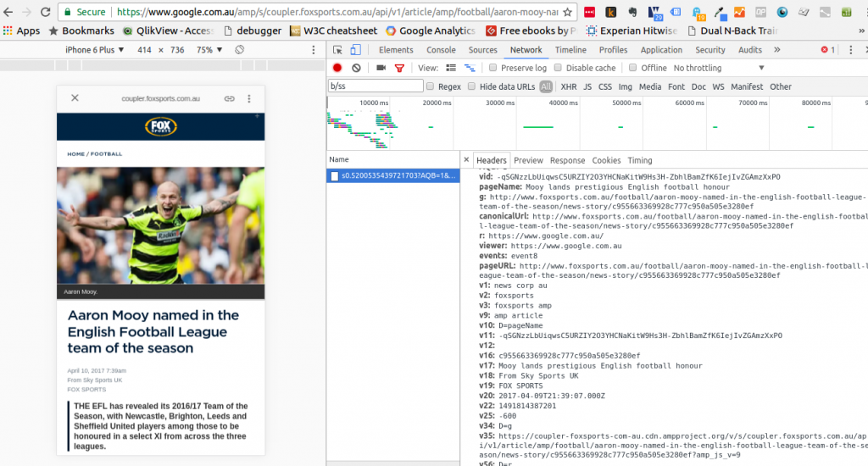Rotate device orientation icon
Screen dimensions: 868x466
tap(239, 50)
